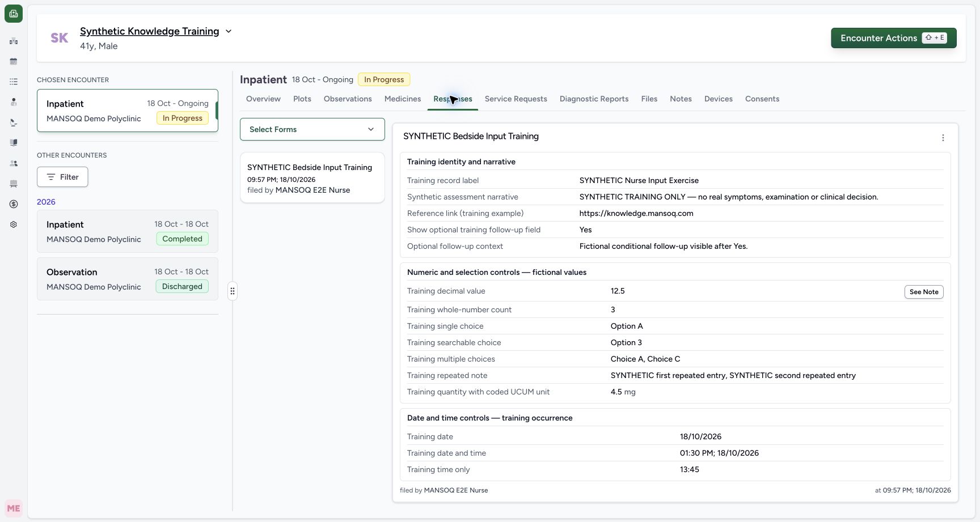Click the Training time only value 13:45
980x522 pixels.
[690, 469]
